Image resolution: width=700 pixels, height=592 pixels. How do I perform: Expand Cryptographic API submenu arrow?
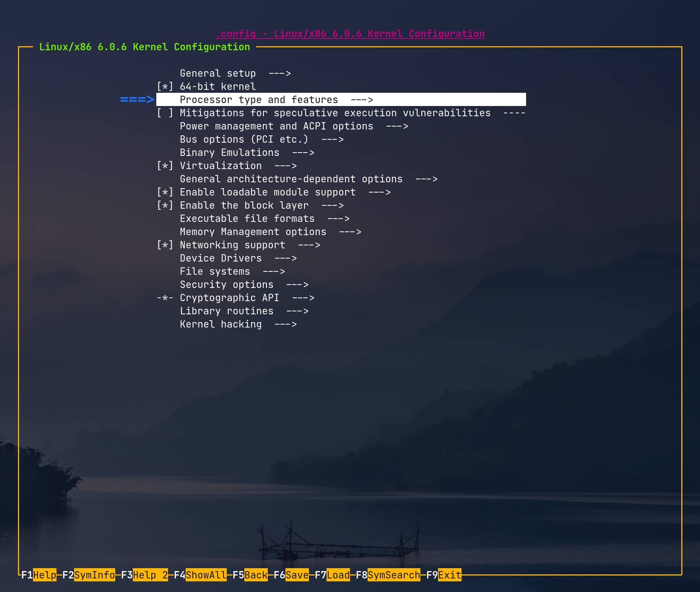click(303, 298)
